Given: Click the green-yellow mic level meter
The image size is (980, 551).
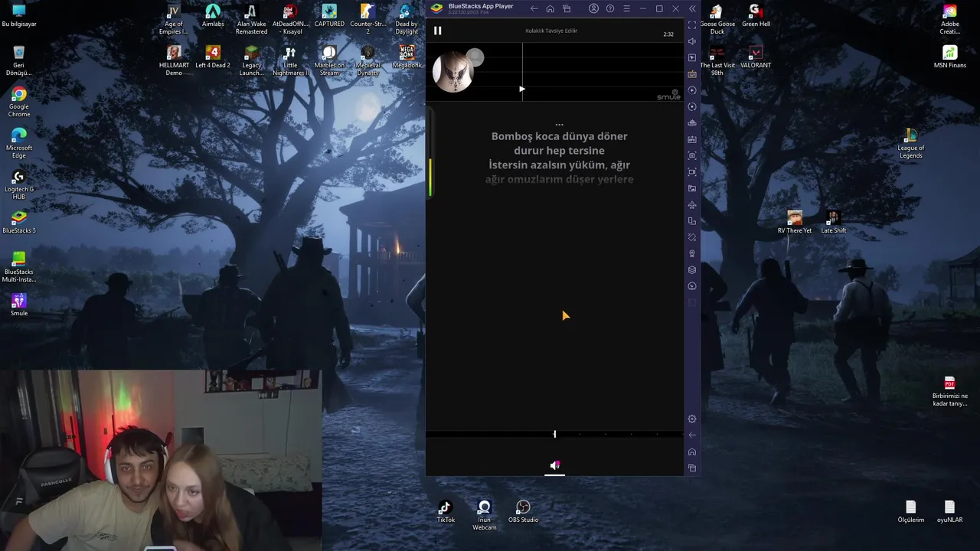Looking at the screenshot, I should pyautogui.click(x=430, y=177).
